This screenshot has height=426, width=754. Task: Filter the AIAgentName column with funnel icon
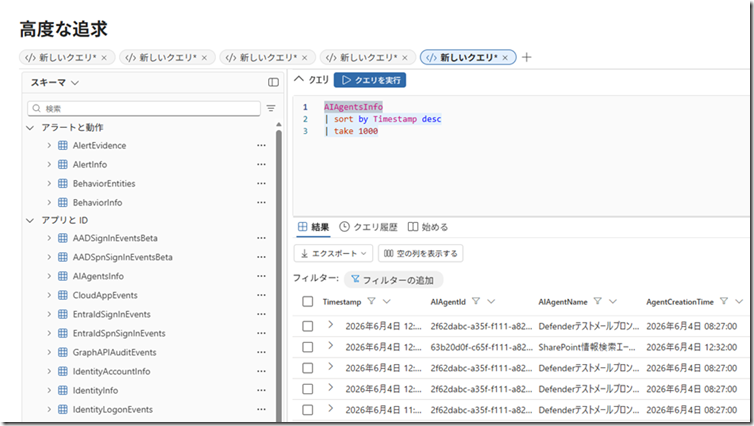pos(597,301)
